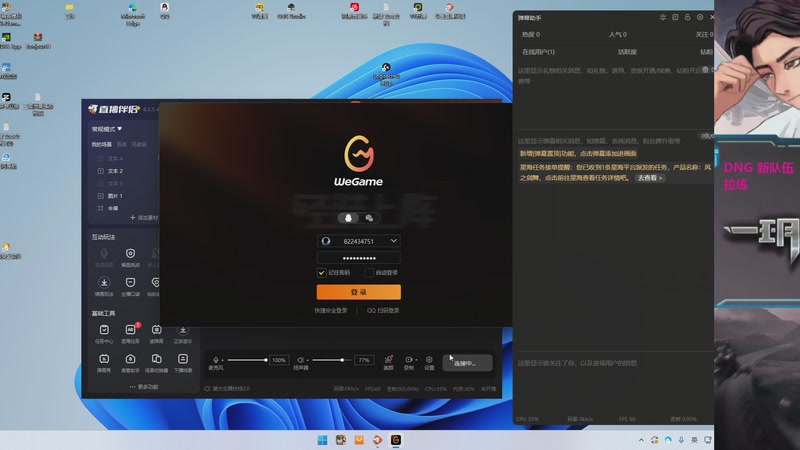Click the password input field in WeGame
The height and width of the screenshot is (450, 800).
coord(359,258)
